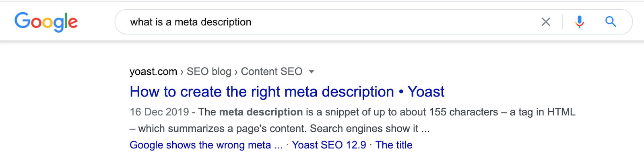The image size is (644, 165).
Task: Follow the 'Yoast SEO 12.9' sitelink
Action: 329,145
